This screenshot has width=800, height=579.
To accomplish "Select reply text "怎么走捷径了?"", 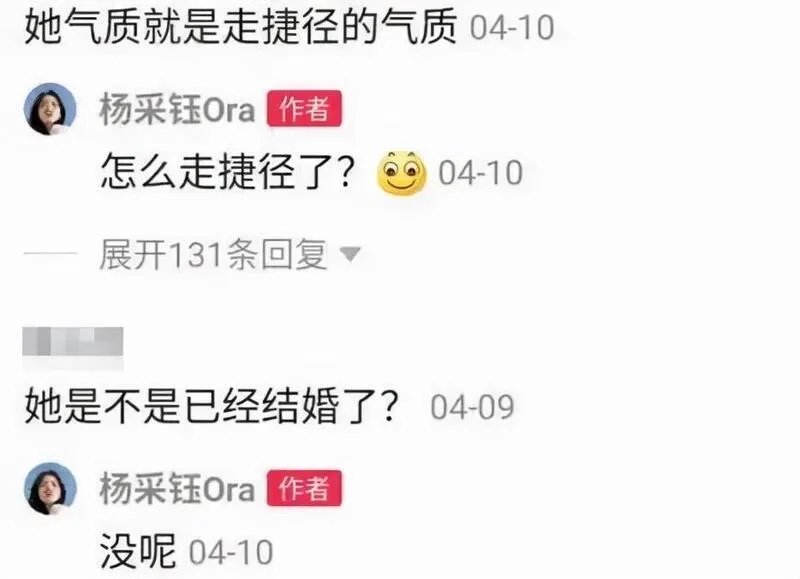I will [228, 172].
